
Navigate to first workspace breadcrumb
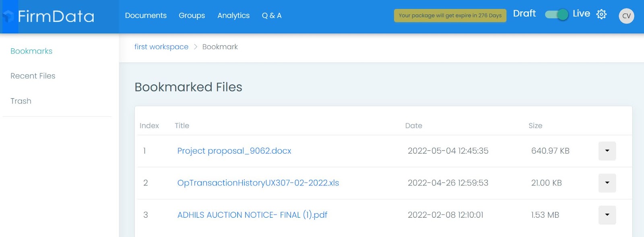[x=161, y=47]
